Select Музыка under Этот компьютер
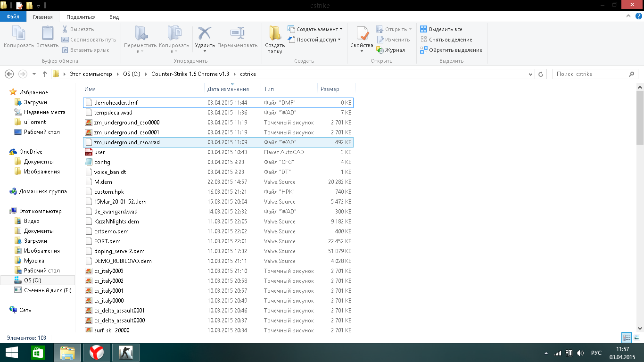Screen dimensions: 644x362 (x=34, y=261)
